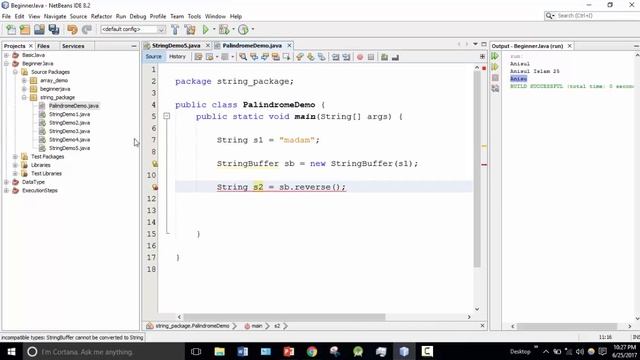The width and height of the screenshot is (640, 360).
Task: Close the PalindromeDemo.java editor tab
Action: point(289,45)
